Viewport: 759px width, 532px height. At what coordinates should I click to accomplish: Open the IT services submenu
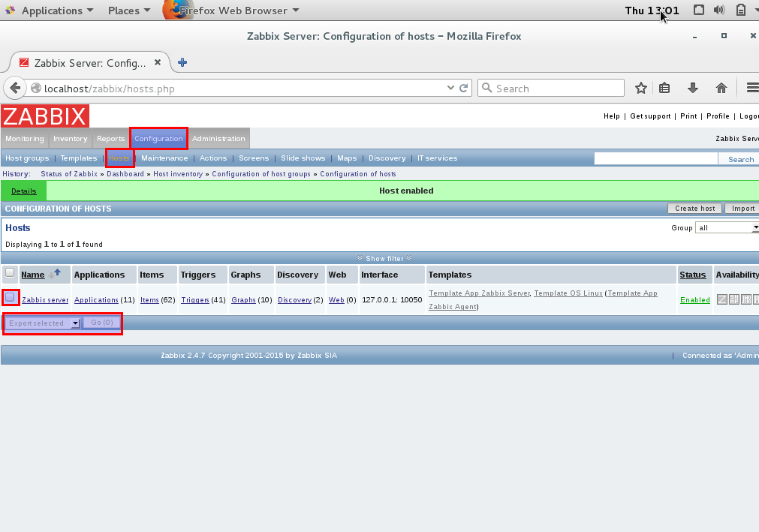[x=437, y=158]
